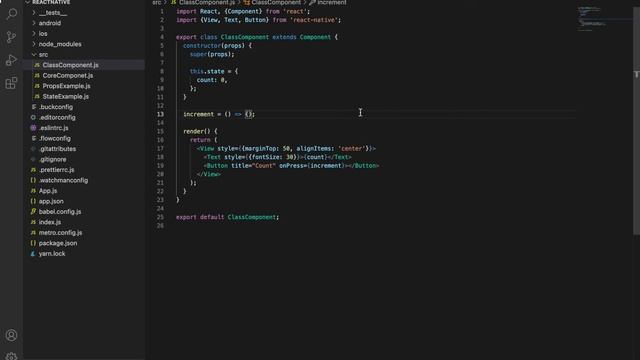The width and height of the screenshot is (640, 360).
Task: Place cursor on 'increment' at line 13
Action: (198, 114)
